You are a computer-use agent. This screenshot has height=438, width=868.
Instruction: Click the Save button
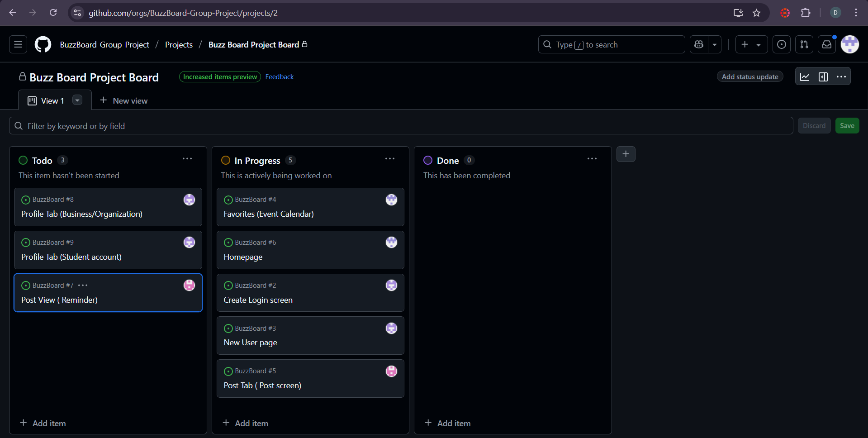[x=847, y=126]
